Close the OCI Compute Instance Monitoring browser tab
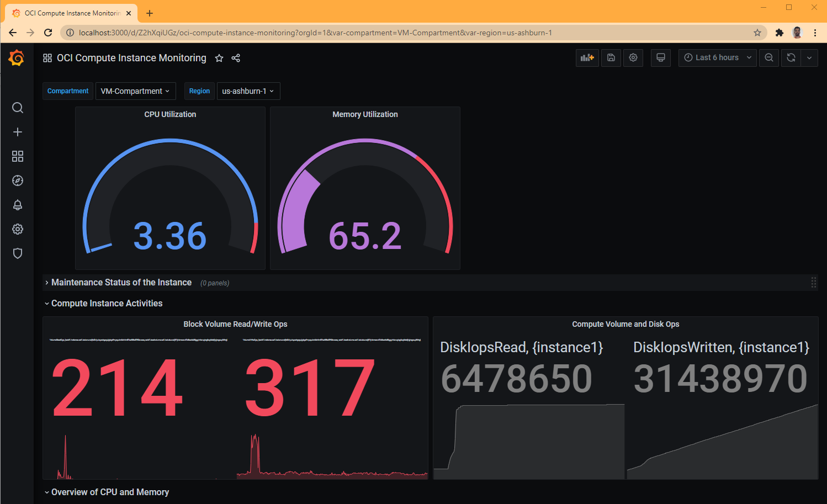The width and height of the screenshot is (827, 504). (129, 13)
